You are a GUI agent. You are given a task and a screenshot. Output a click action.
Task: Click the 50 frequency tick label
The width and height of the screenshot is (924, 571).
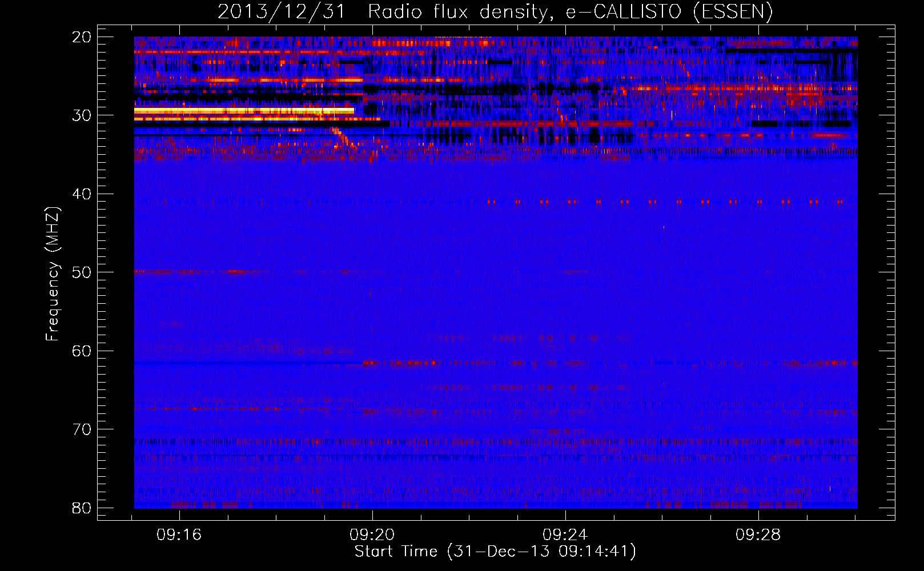[82, 272]
